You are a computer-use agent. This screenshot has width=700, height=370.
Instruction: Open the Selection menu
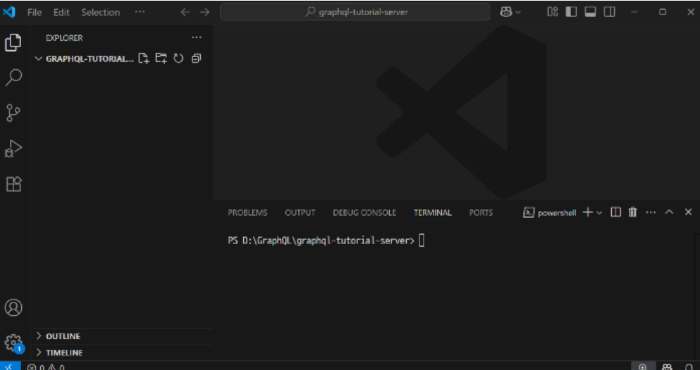pyautogui.click(x=100, y=12)
